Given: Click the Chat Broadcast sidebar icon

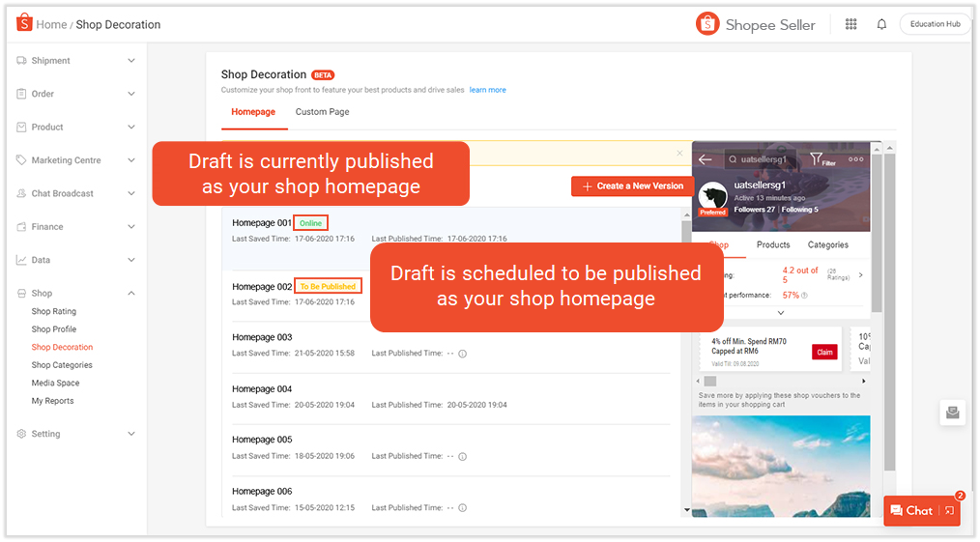Looking at the screenshot, I should (x=21, y=193).
